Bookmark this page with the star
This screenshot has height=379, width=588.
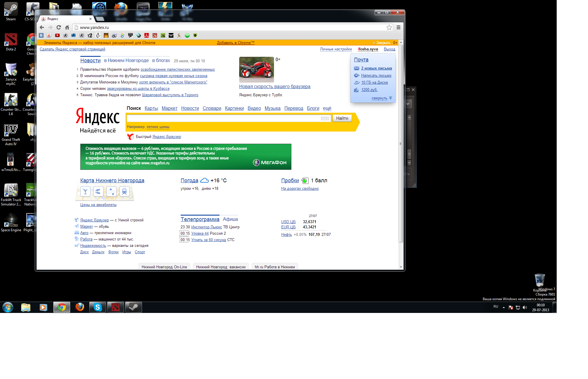(389, 27)
